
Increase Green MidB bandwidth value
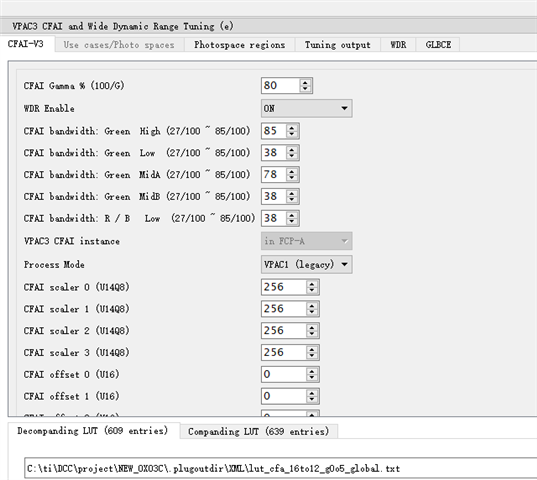pos(292,193)
